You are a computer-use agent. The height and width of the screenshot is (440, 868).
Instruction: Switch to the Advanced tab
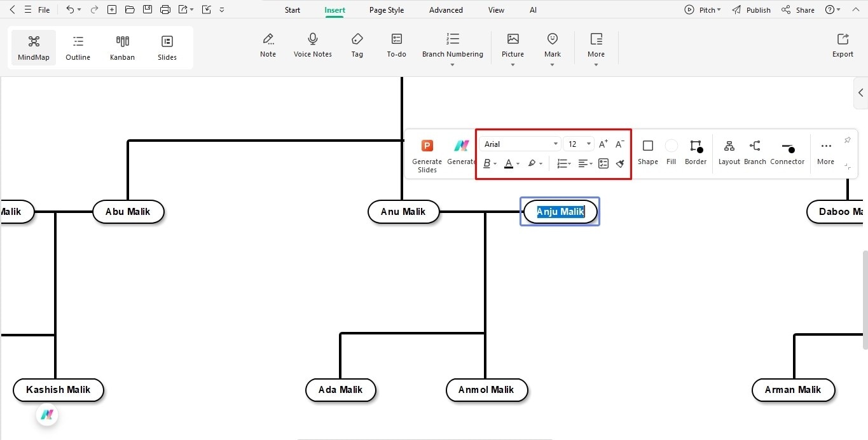445,10
